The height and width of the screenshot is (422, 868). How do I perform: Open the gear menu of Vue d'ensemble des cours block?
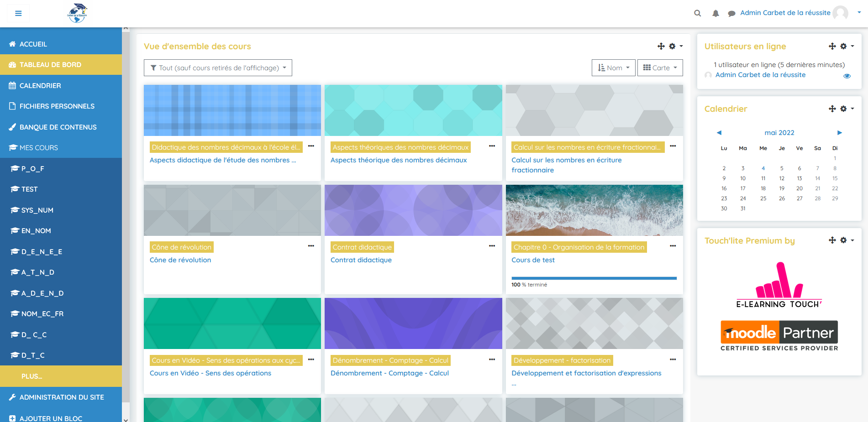click(x=675, y=46)
